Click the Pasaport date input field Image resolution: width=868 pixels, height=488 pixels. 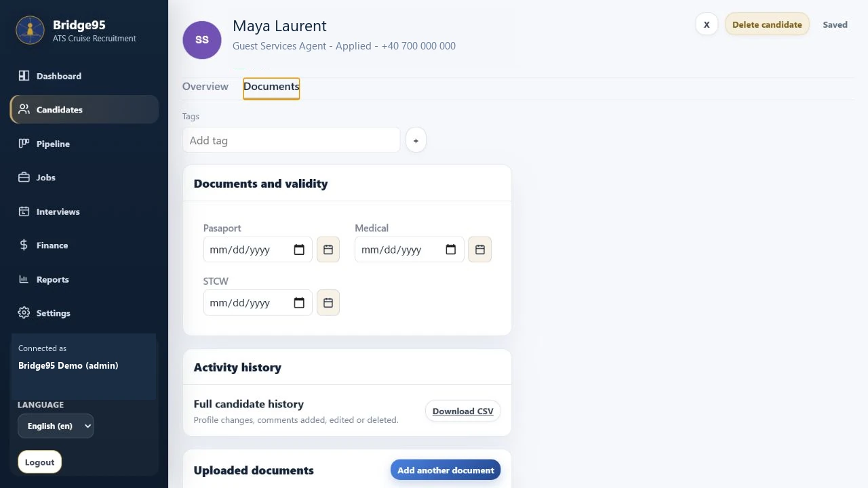coord(258,250)
